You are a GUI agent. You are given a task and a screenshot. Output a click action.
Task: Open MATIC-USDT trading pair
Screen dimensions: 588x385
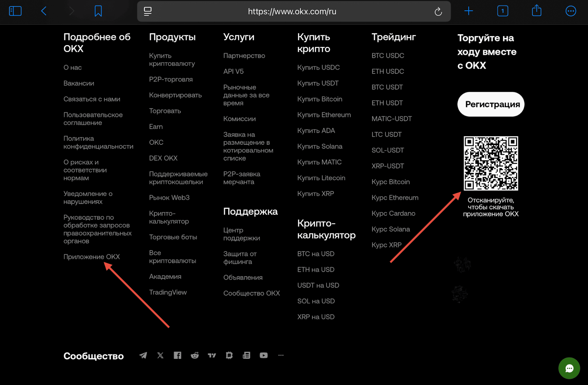pos(391,119)
